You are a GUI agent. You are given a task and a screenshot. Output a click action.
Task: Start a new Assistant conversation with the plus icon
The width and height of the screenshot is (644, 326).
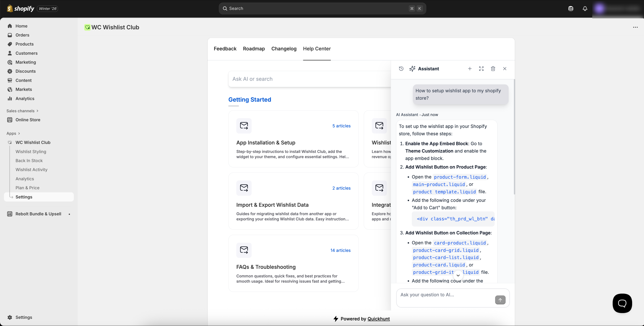click(470, 68)
